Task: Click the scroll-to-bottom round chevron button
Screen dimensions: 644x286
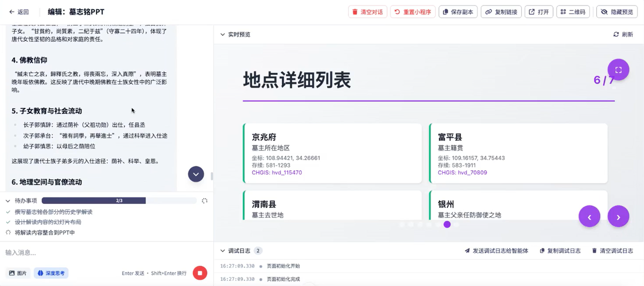Action: point(196,174)
